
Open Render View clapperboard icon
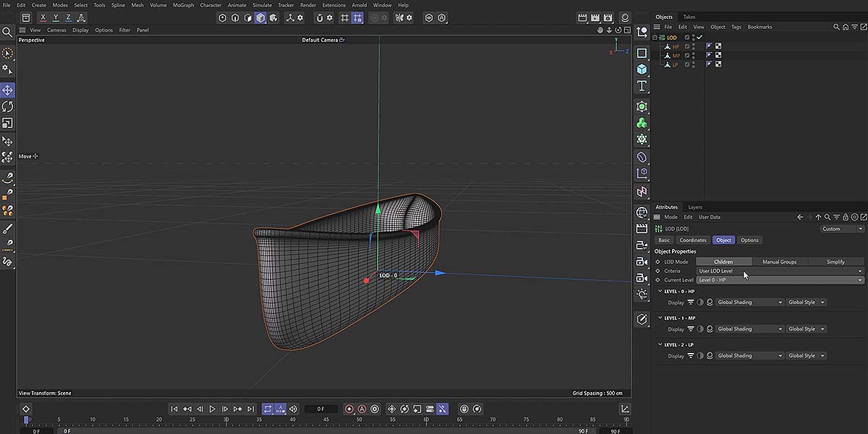click(x=582, y=17)
